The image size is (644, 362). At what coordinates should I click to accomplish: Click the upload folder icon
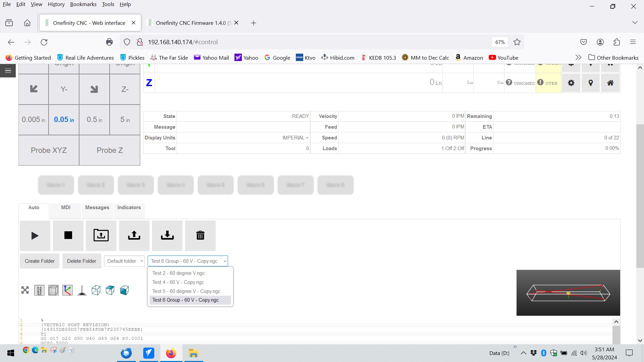click(101, 236)
